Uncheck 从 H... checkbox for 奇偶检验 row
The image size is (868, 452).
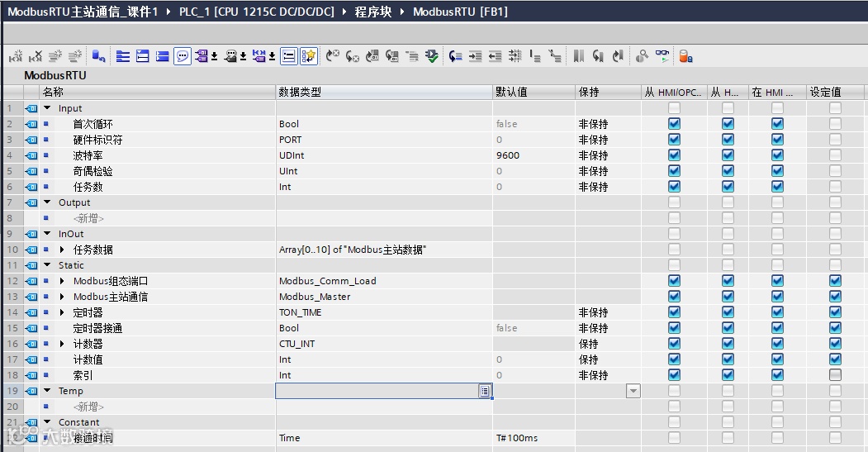(728, 170)
